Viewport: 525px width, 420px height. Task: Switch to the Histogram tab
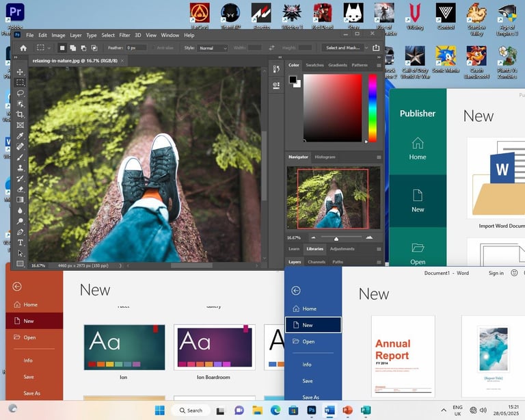coord(325,157)
